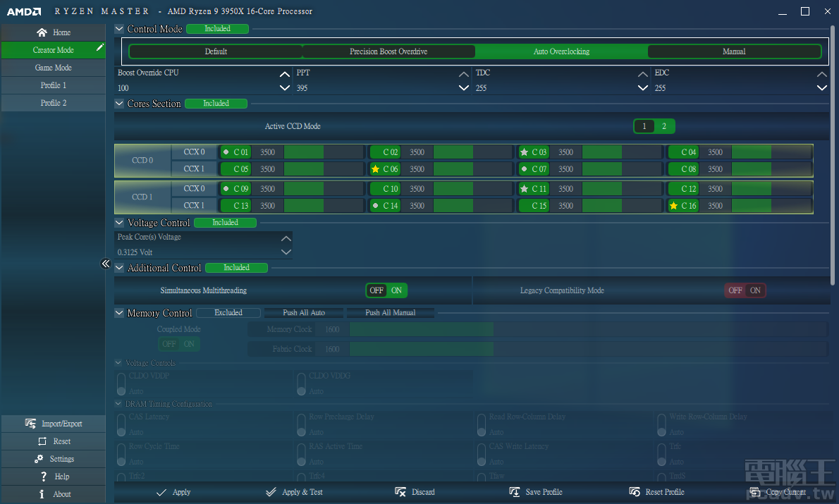Collapse the sidebar with the double-arrow icon

106,264
